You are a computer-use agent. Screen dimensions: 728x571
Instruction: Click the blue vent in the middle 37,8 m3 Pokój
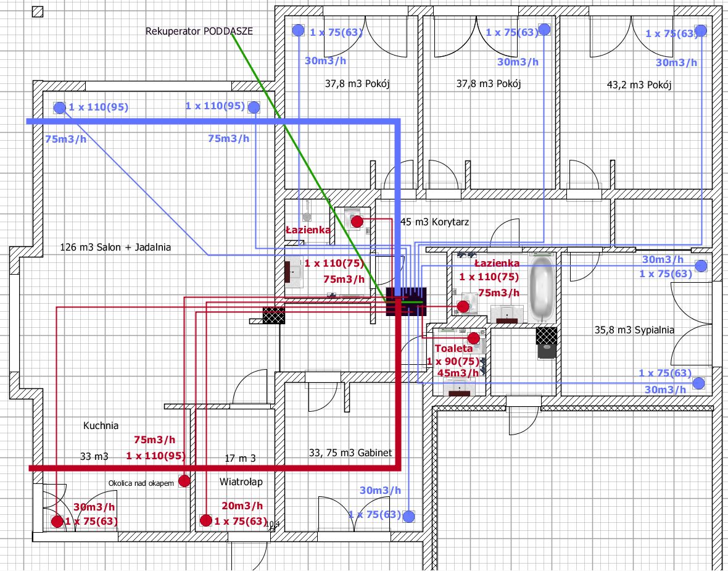[544, 30]
